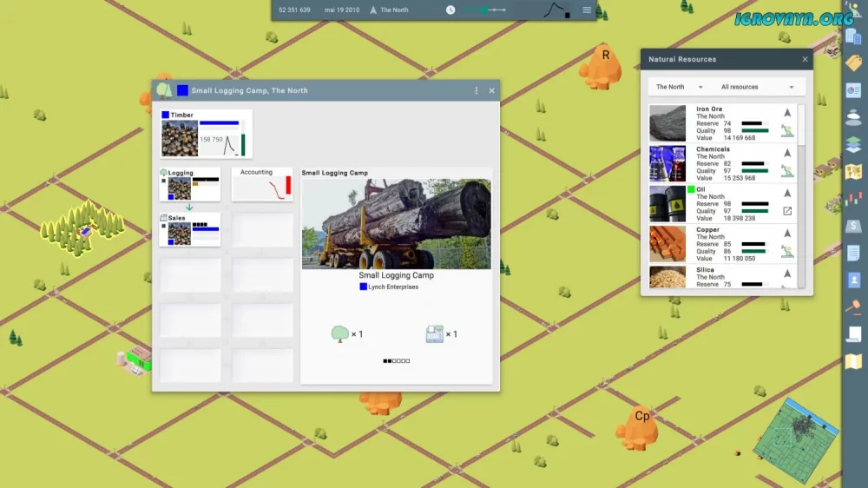Open the Logging Camp three-dot options menu
868x488 pixels.
click(x=476, y=90)
